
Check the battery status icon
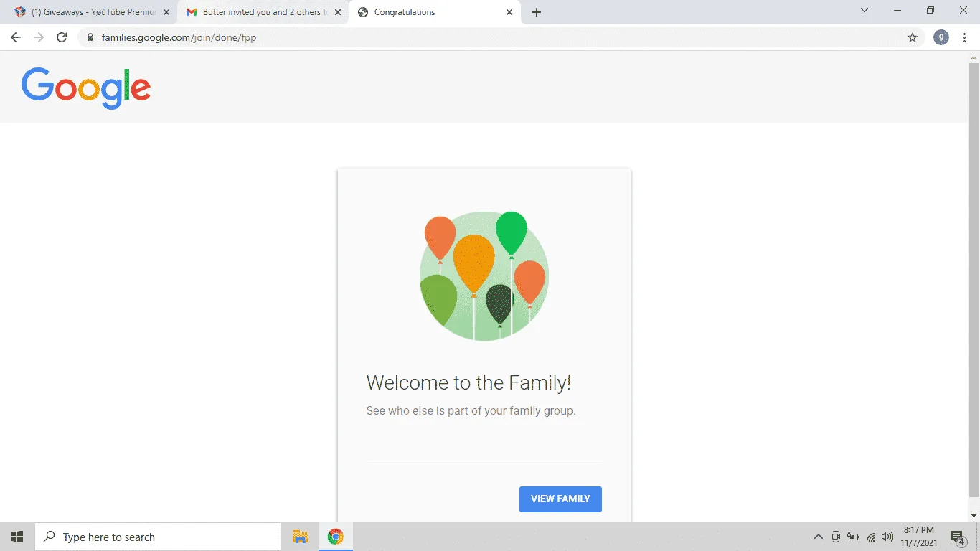(853, 537)
